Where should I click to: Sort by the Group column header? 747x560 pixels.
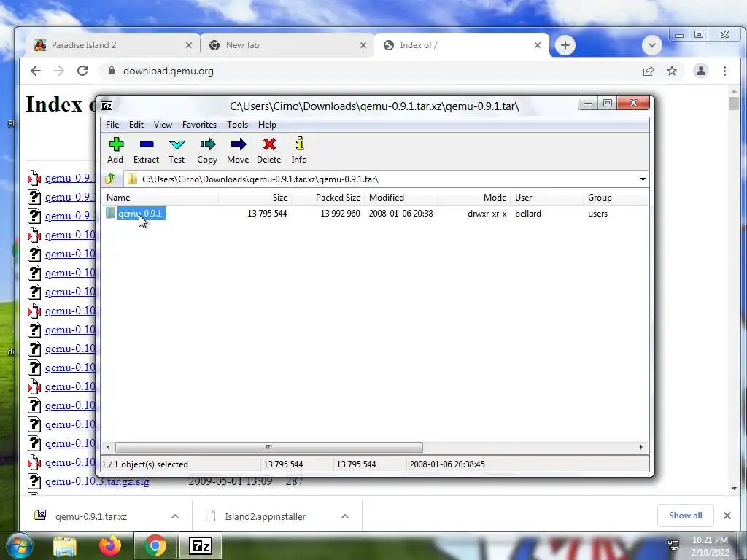pos(616,197)
